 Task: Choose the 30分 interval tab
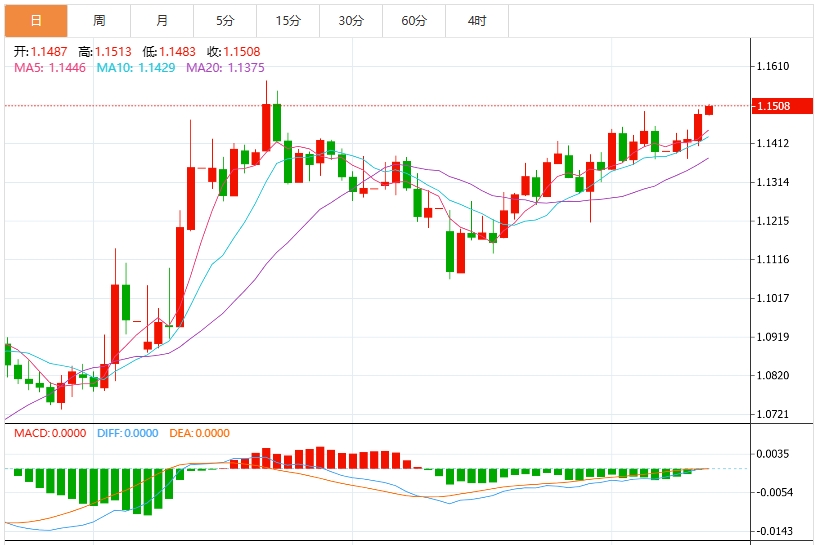[351, 20]
